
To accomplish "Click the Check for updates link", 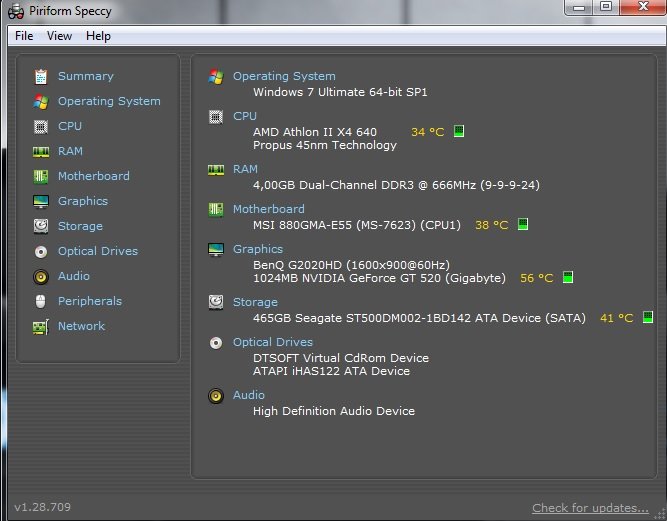I will [x=589, y=508].
